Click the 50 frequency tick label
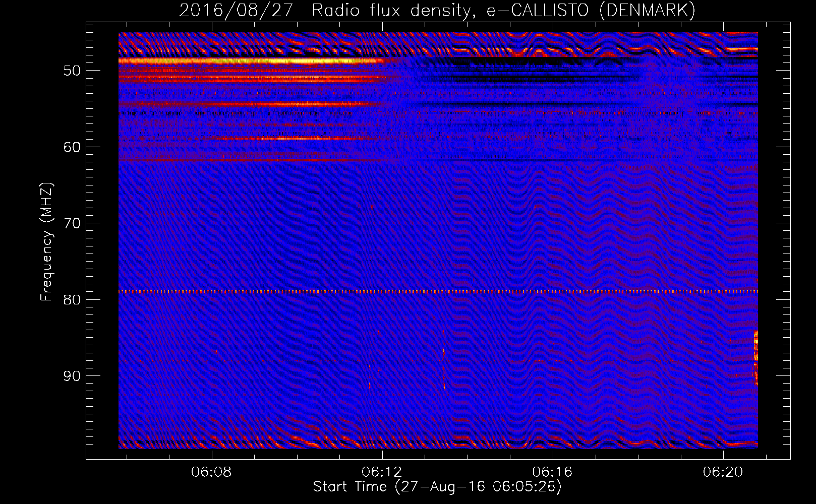 [x=72, y=71]
